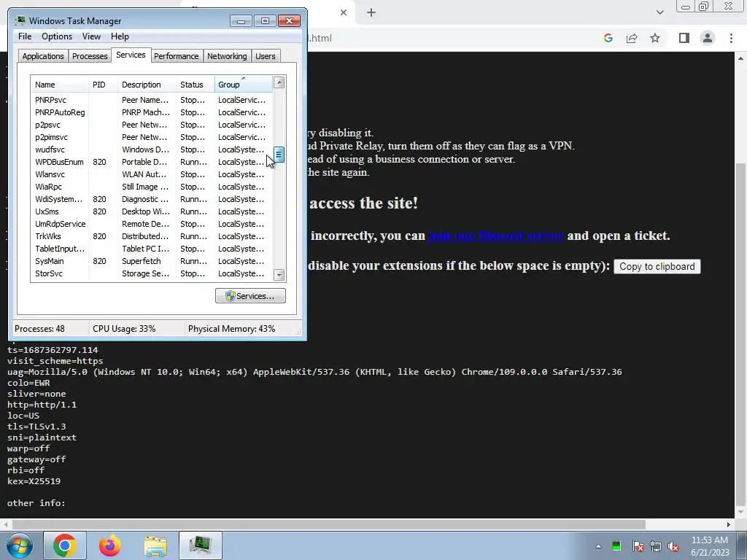The width and height of the screenshot is (747, 560).
Task: Open the Start menu orb
Action: tap(20, 545)
